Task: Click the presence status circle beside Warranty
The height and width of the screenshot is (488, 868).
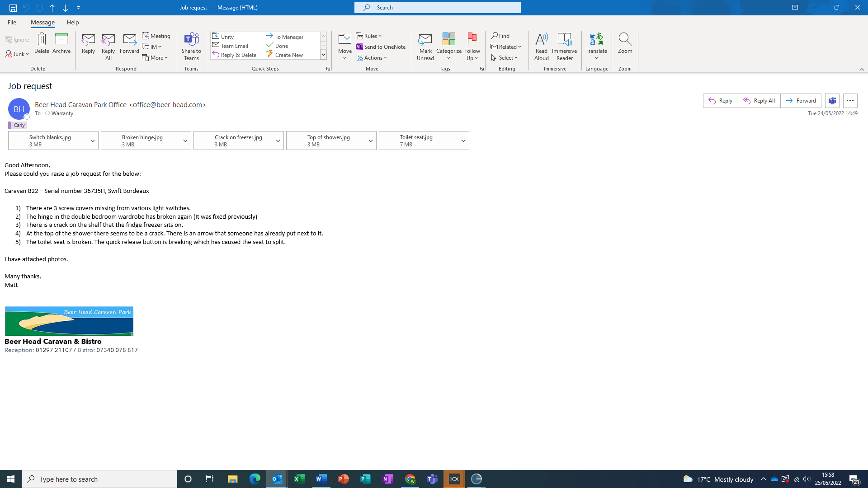Action: [47, 113]
